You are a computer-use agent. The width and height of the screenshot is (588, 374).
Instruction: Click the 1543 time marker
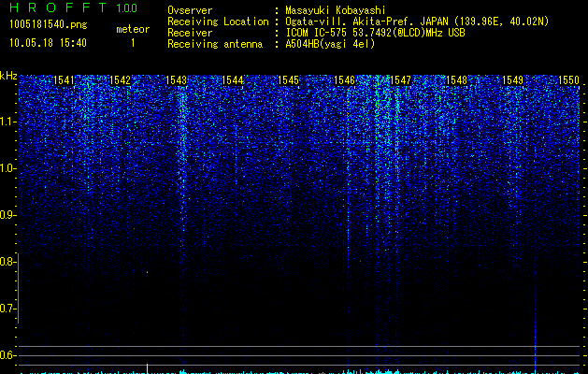(x=176, y=80)
